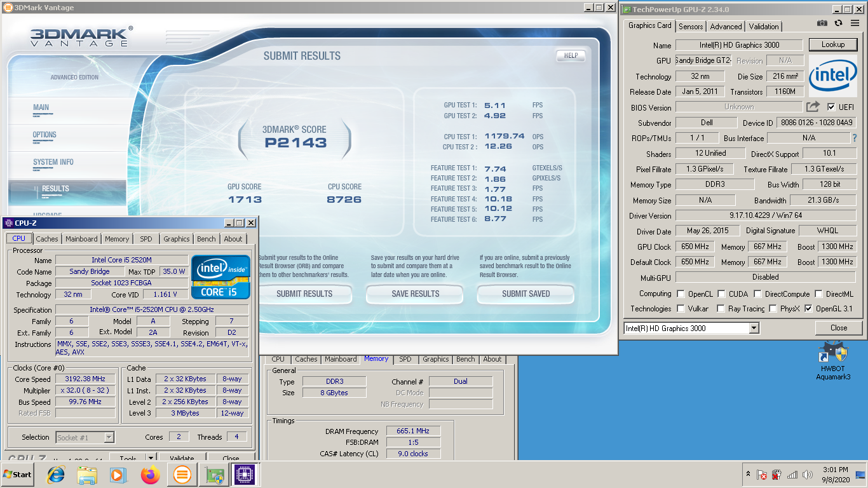Toggle the Ray Tracing checkbox
Screen dimensions: 868x488
(721, 309)
